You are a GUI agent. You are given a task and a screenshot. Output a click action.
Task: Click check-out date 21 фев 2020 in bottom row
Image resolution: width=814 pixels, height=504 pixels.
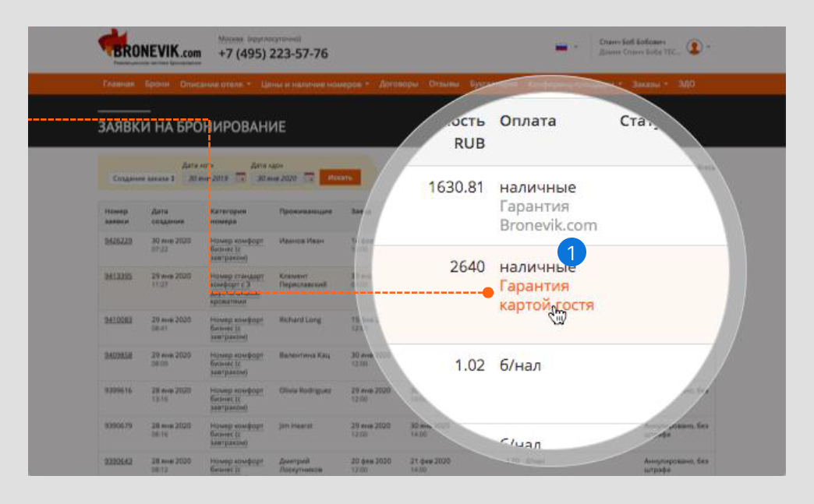pyautogui.click(x=430, y=461)
